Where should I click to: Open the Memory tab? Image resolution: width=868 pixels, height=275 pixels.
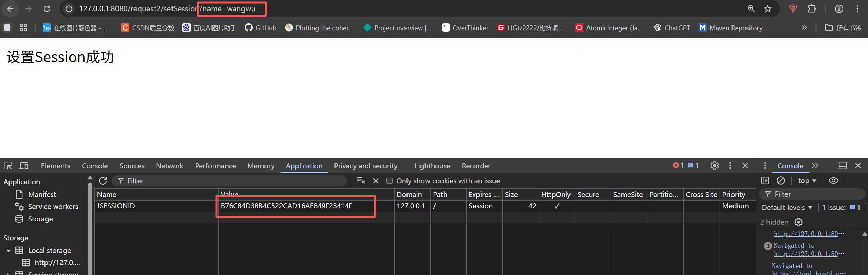pos(261,166)
